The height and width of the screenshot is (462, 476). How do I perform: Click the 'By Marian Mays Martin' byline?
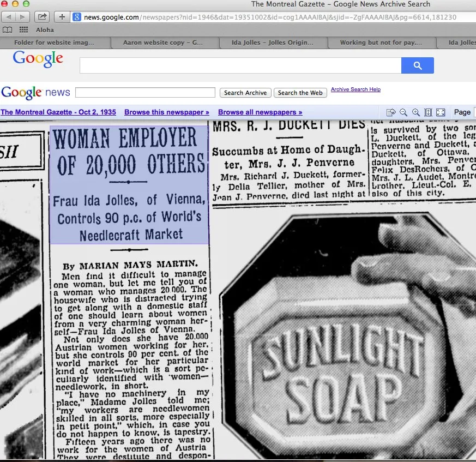[x=130, y=265]
